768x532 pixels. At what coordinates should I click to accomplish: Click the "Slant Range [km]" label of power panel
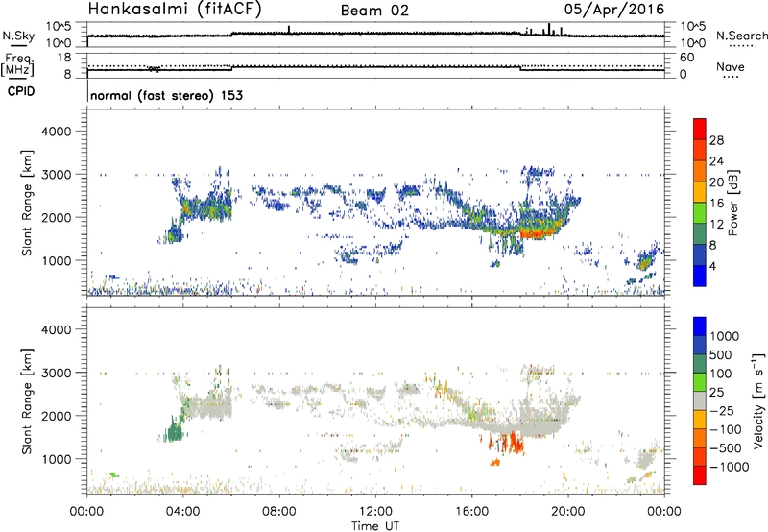coord(28,204)
